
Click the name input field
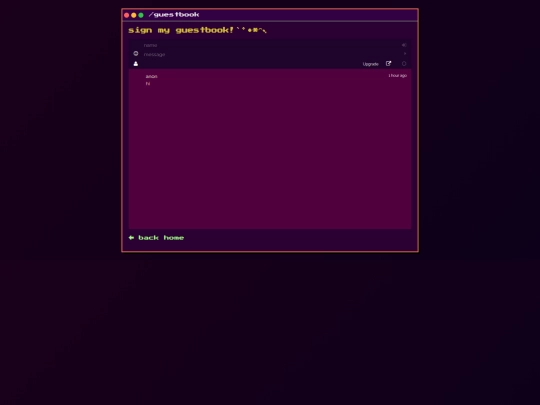point(270,45)
